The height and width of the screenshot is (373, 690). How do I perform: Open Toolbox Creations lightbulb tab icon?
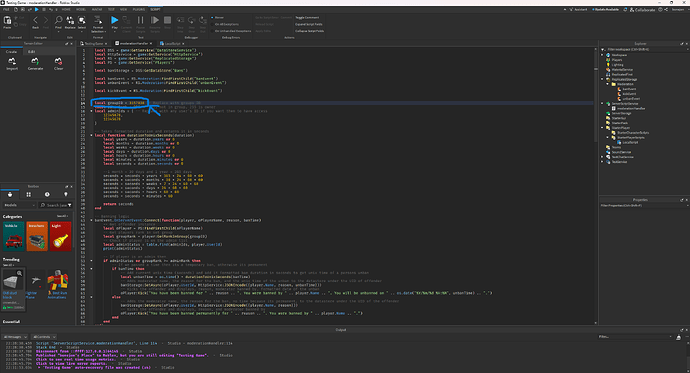click(x=66, y=194)
